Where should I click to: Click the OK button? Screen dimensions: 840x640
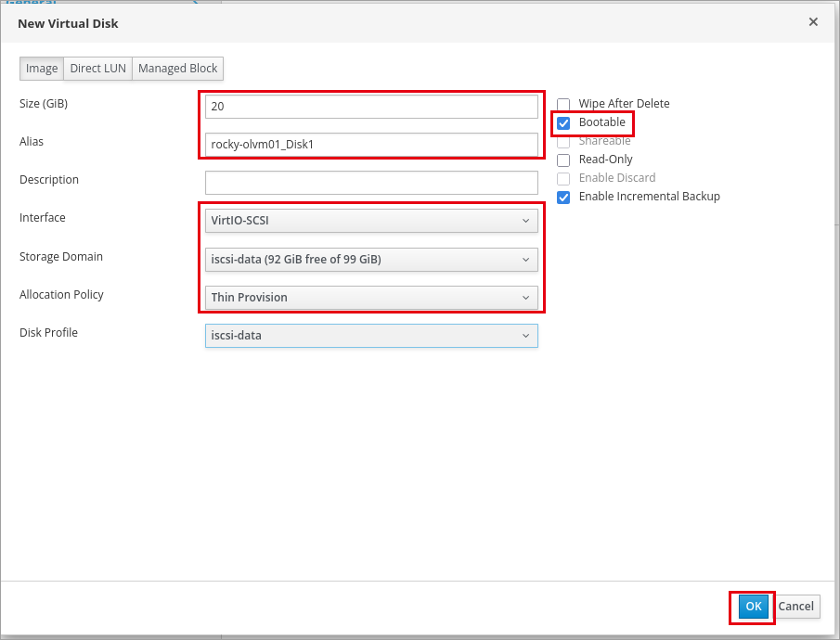[753, 607]
